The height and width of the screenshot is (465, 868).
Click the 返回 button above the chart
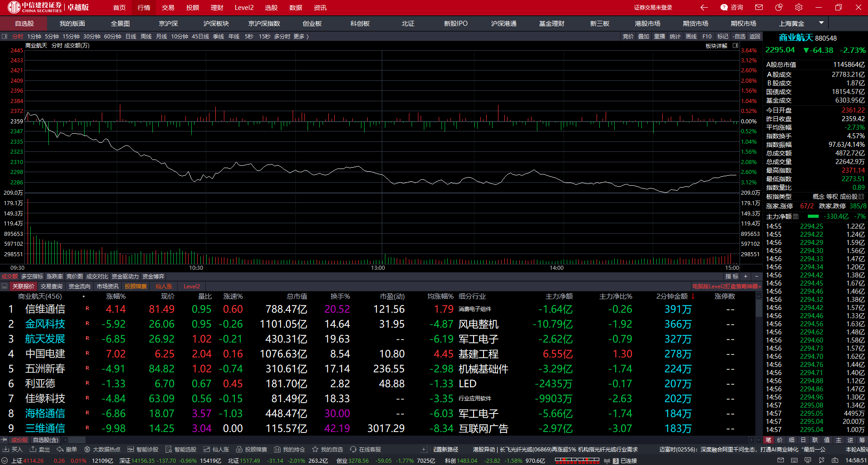point(755,36)
